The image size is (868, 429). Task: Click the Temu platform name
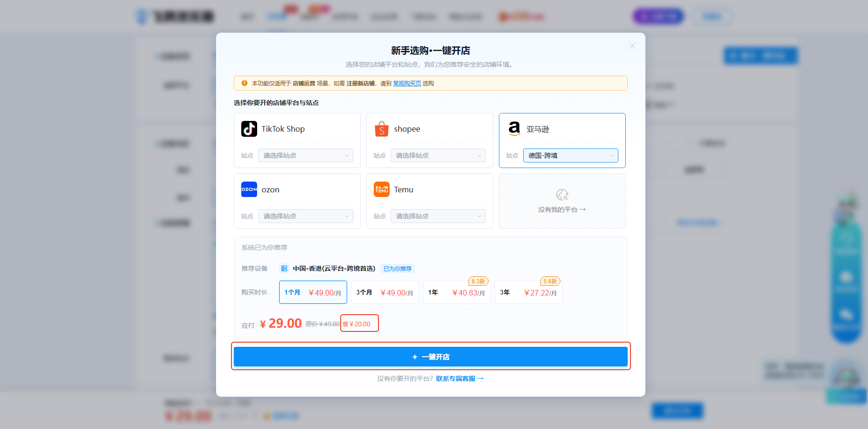404,190
